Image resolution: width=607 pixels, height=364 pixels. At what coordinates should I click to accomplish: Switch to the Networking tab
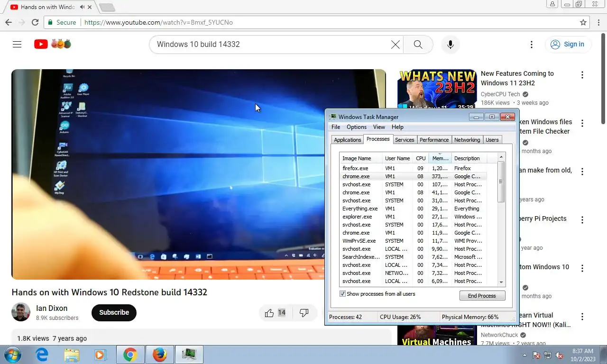[x=467, y=140]
